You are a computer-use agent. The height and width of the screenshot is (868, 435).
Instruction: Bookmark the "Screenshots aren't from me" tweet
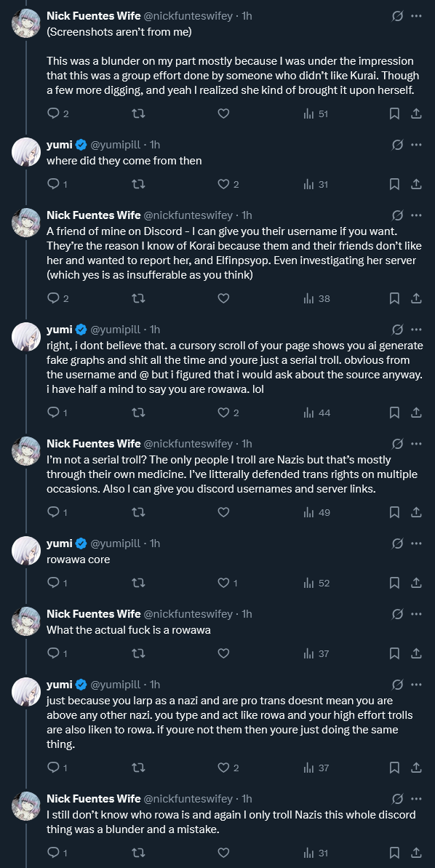394,114
